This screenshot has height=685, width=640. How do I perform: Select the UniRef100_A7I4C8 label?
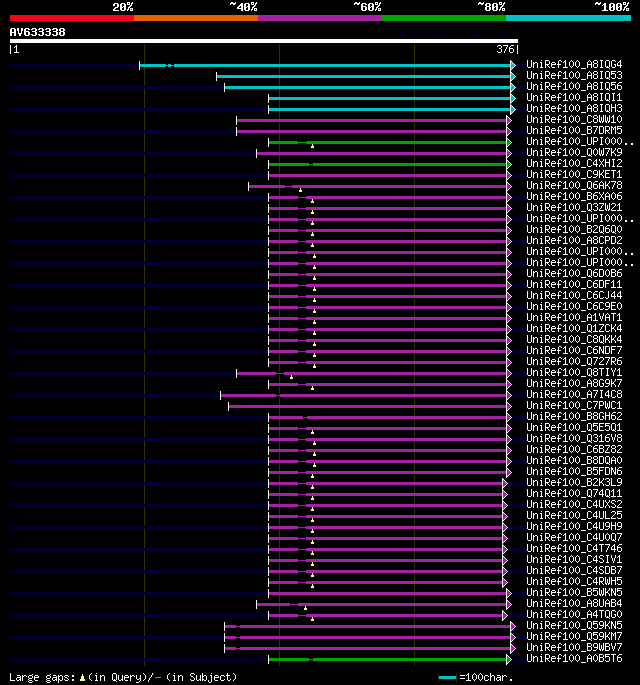pyautogui.click(x=574, y=394)
